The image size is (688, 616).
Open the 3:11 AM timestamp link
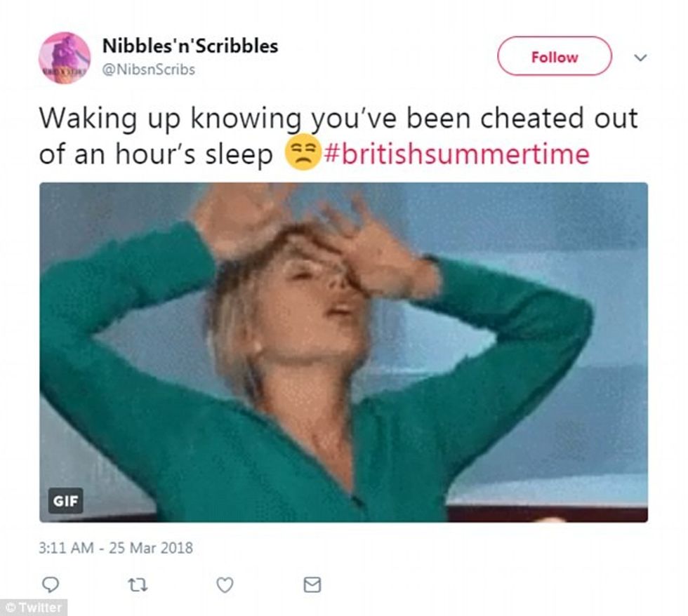tap(66, 548)
